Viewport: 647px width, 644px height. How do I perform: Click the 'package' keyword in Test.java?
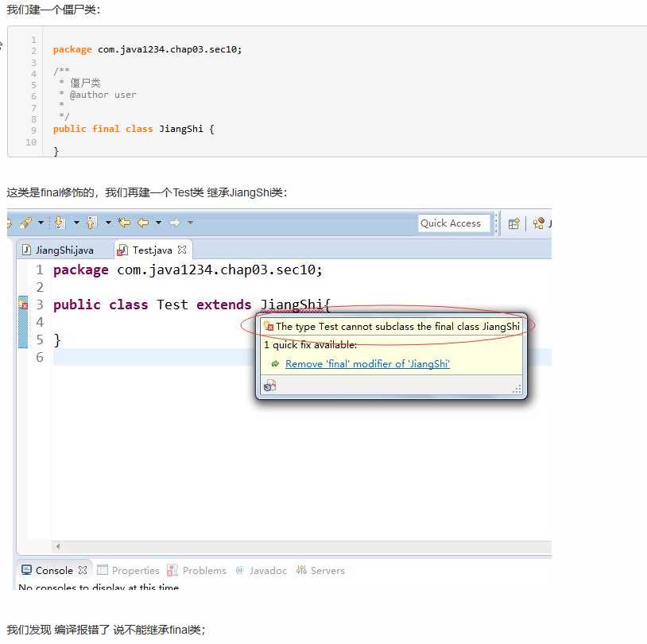[81, 270]
